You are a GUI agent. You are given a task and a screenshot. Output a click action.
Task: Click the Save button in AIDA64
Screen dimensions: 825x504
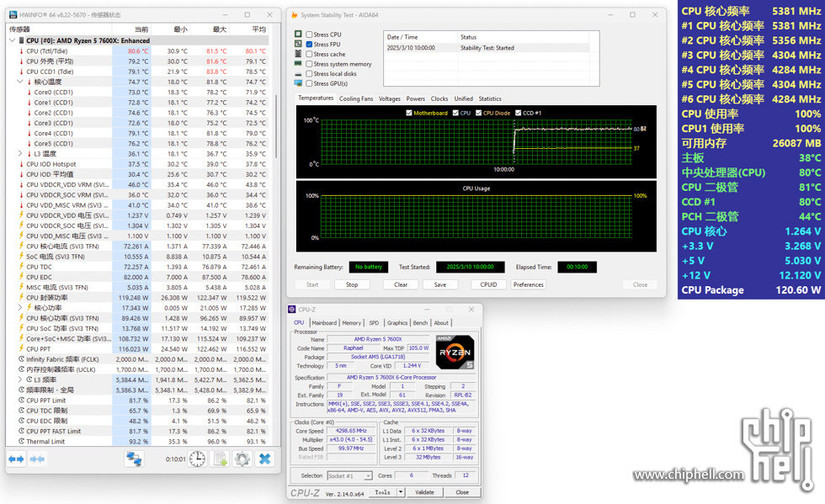[x=440, y=284]
